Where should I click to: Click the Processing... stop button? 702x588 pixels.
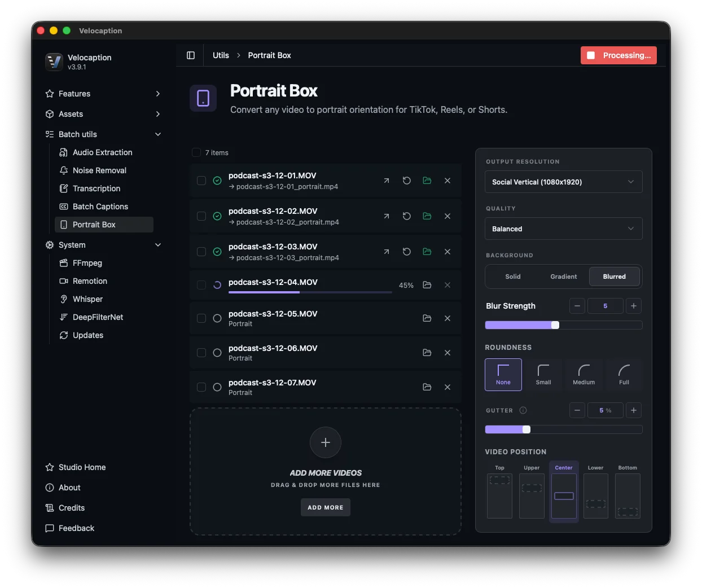(618, 55)
